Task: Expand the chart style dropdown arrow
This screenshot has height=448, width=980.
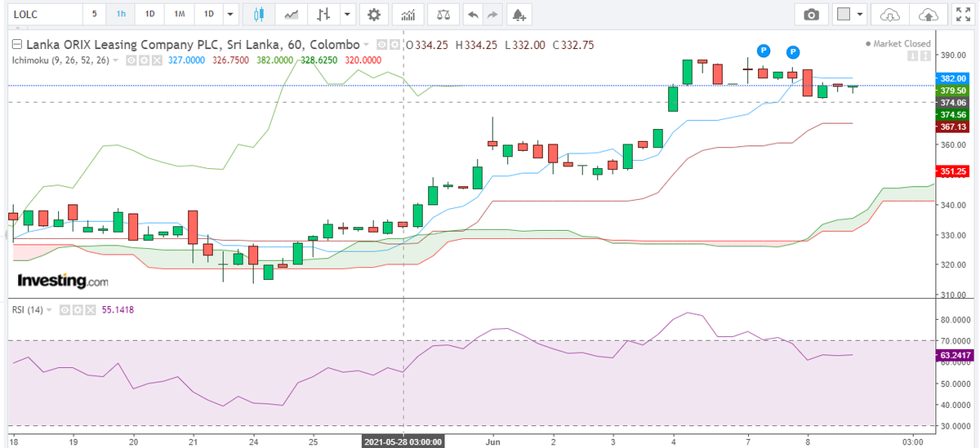Action: point(349,15)
